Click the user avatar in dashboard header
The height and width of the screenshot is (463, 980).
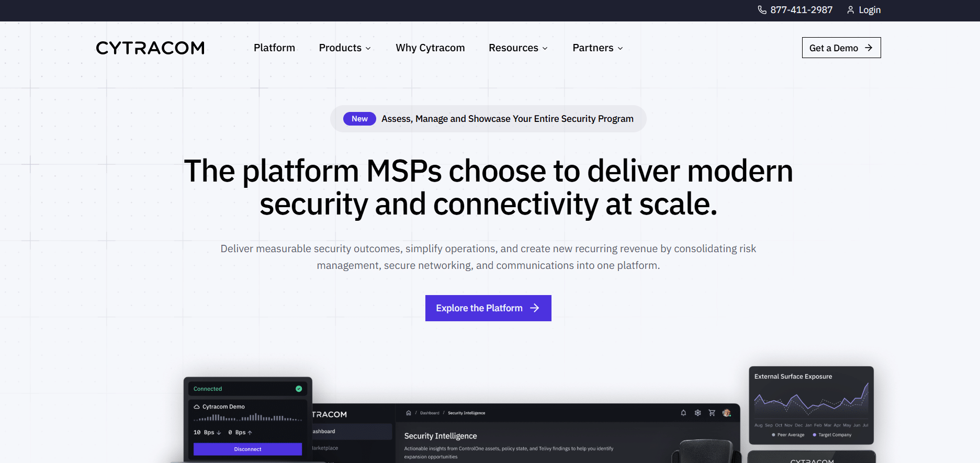click(726, 413)
